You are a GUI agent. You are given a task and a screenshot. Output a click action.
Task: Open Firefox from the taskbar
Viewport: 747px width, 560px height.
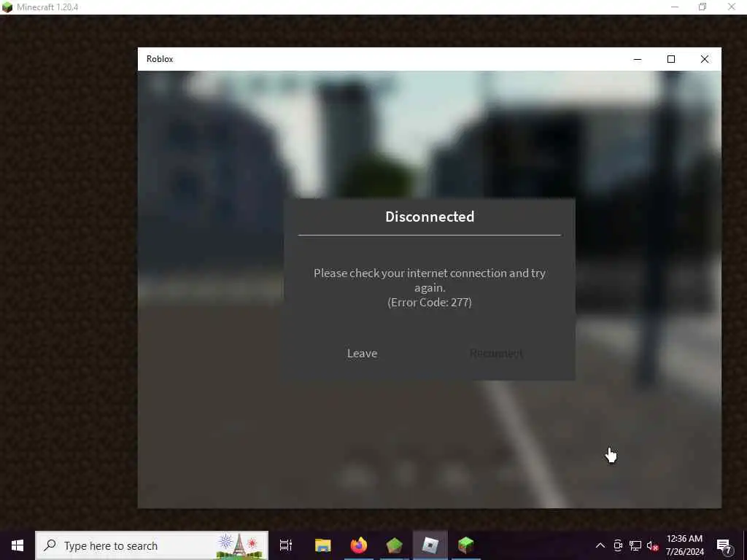tap(359, 545)
